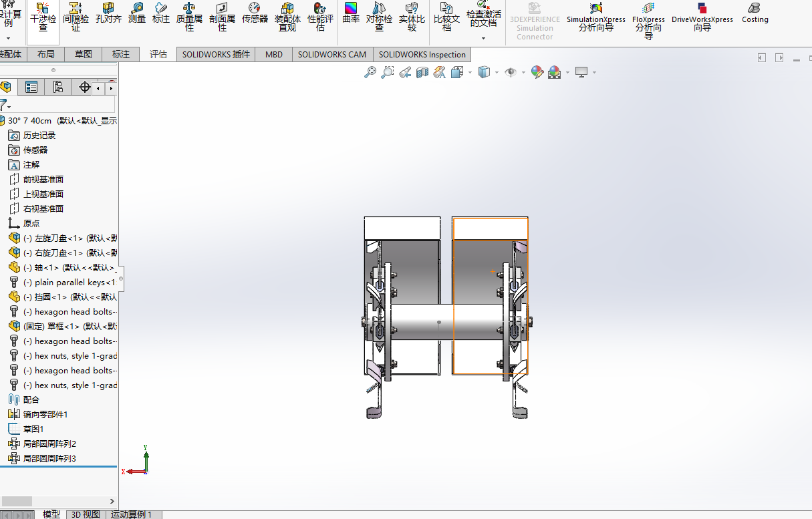812x519 pixels.
Task: Select 局部圆周阵列2 pattern
Action: [x=49, y=444]
